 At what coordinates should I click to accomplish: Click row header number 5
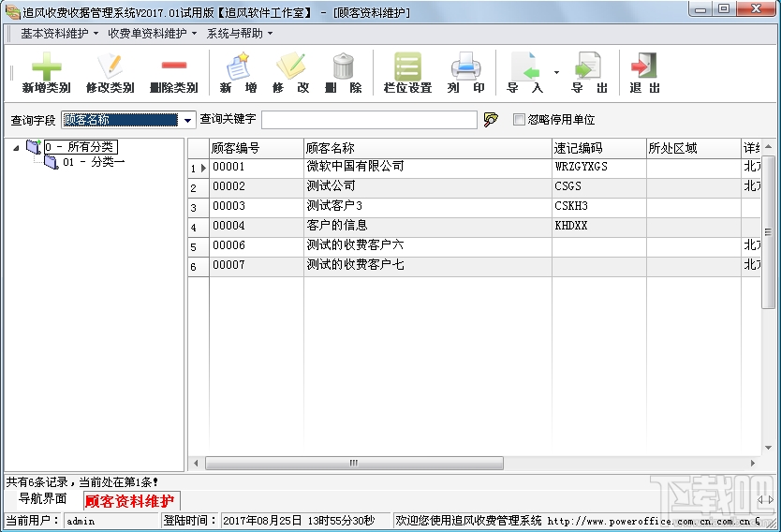[199, 247]
